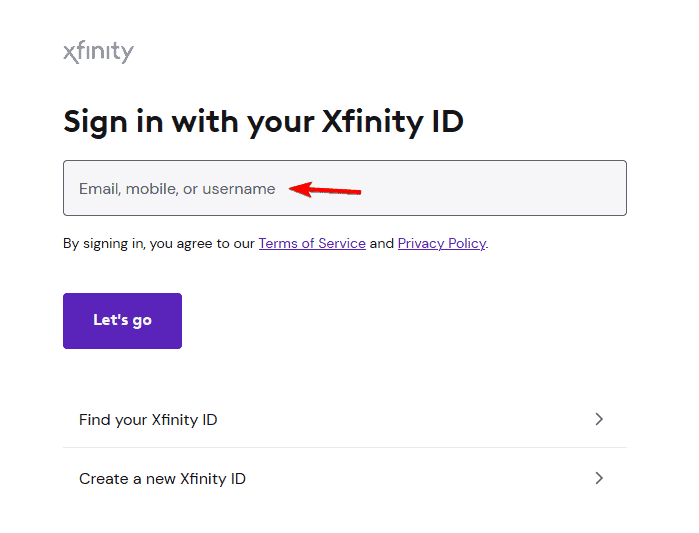Open the chevron beside Create a new Xfinity ID
699x533 pixels.
point(599,478)
